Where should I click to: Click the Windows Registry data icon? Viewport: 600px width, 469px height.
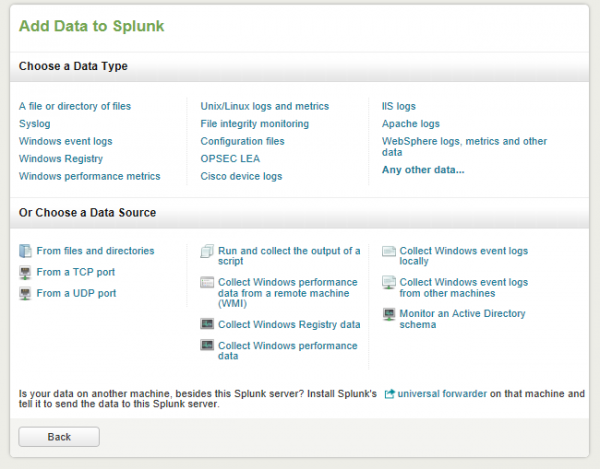click(x=207, y=324)
